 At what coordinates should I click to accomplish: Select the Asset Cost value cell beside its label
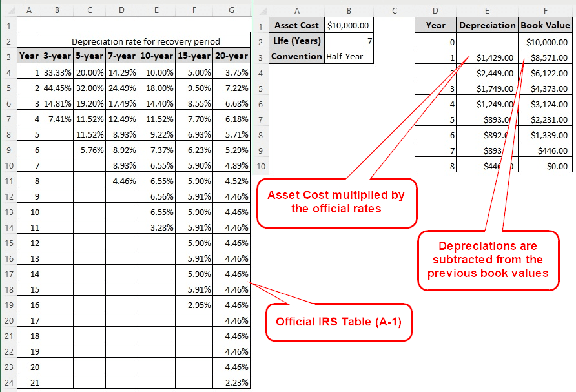point(349,26)
